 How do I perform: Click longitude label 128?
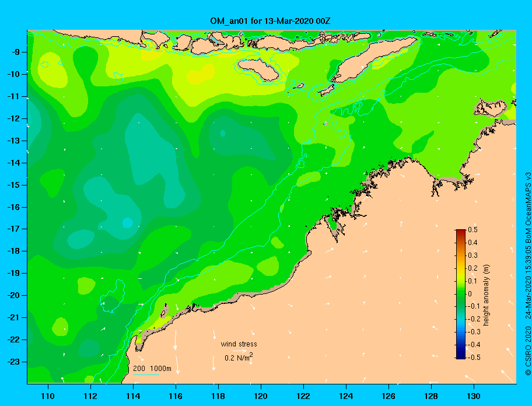[431, 396]
